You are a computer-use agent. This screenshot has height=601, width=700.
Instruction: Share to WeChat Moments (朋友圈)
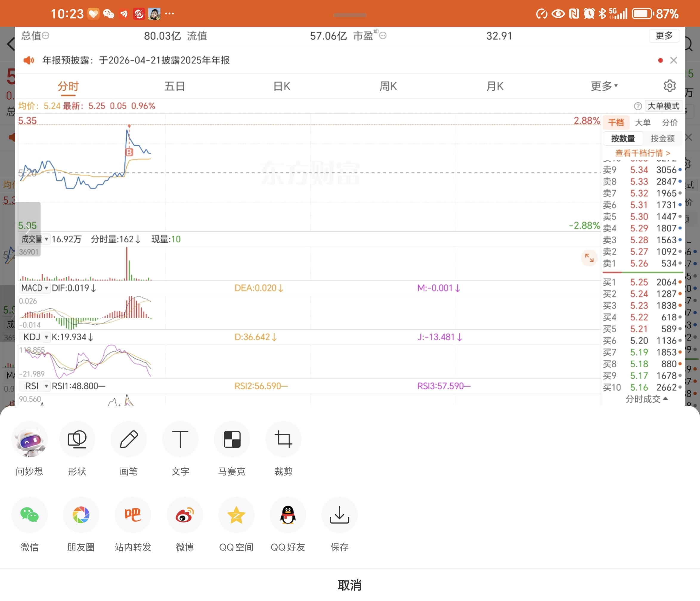pyautogui.click(x=81, y=515)
